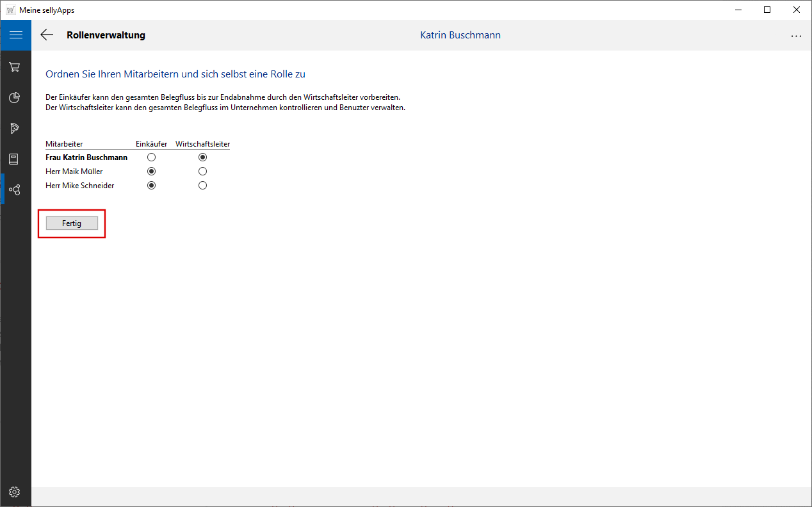
Task: Assign Wirtschaftsleiter role to Maik Müller
Action: point(203,172)
